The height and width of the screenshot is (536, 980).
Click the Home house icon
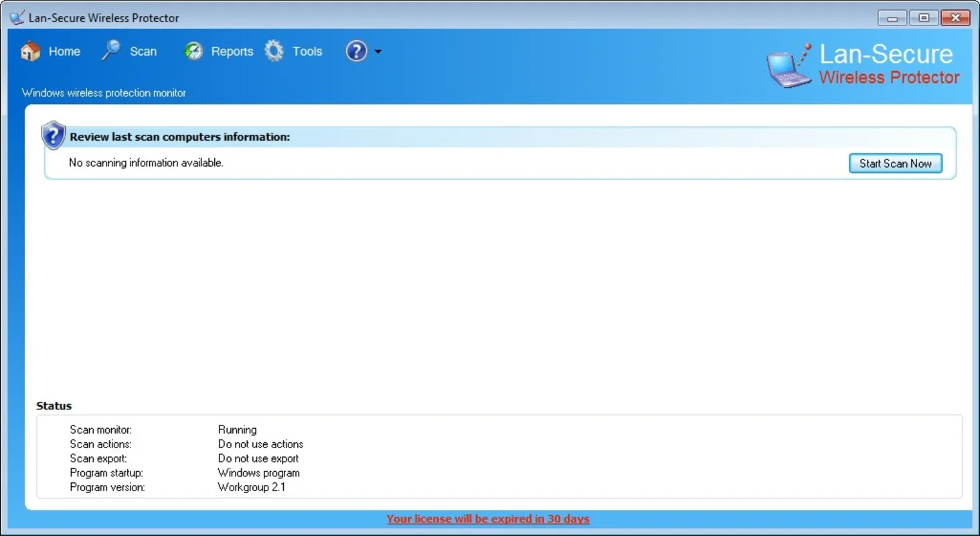(30, 51)
